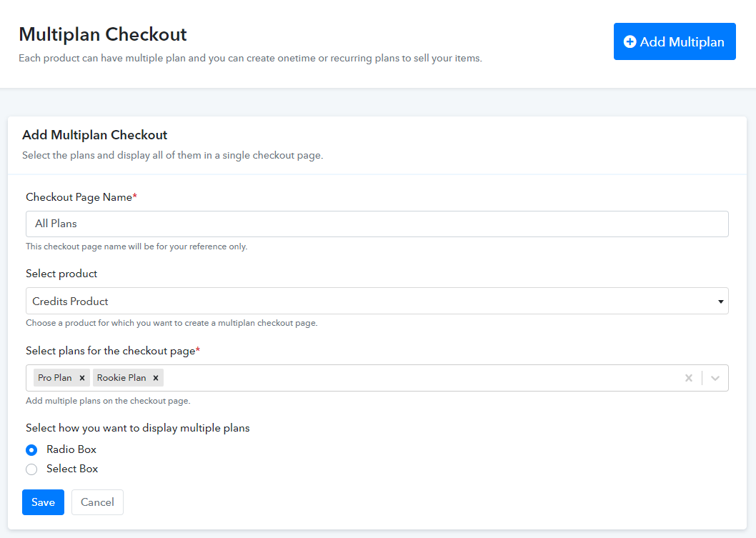Click the Pro Plan tag label

55,378
